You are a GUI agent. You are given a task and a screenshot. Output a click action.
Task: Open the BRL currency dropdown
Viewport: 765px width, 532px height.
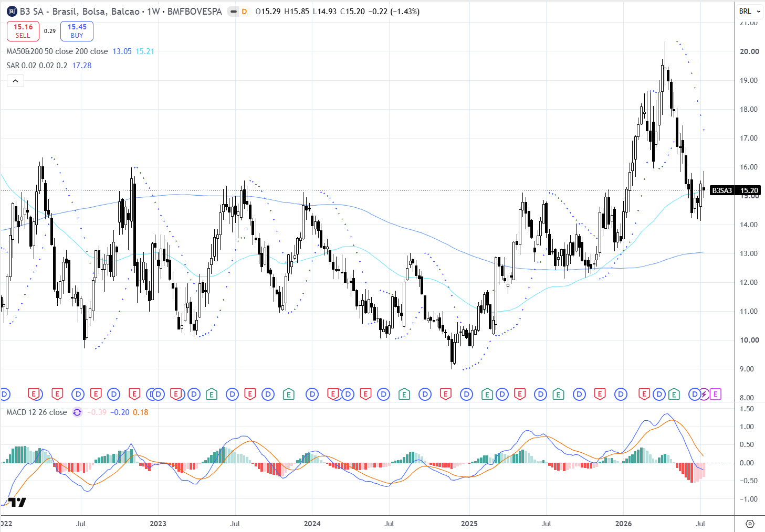(x=750, y=11)
